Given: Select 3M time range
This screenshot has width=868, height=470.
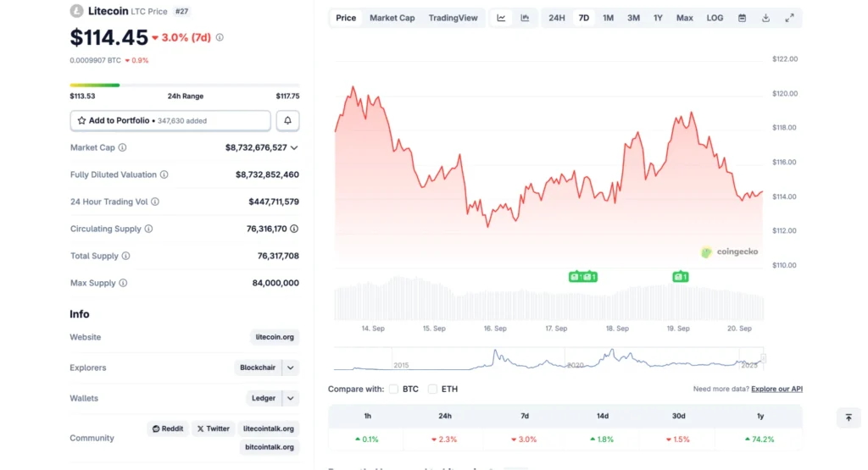Looking at the screenshot, I should coord(633,18).
